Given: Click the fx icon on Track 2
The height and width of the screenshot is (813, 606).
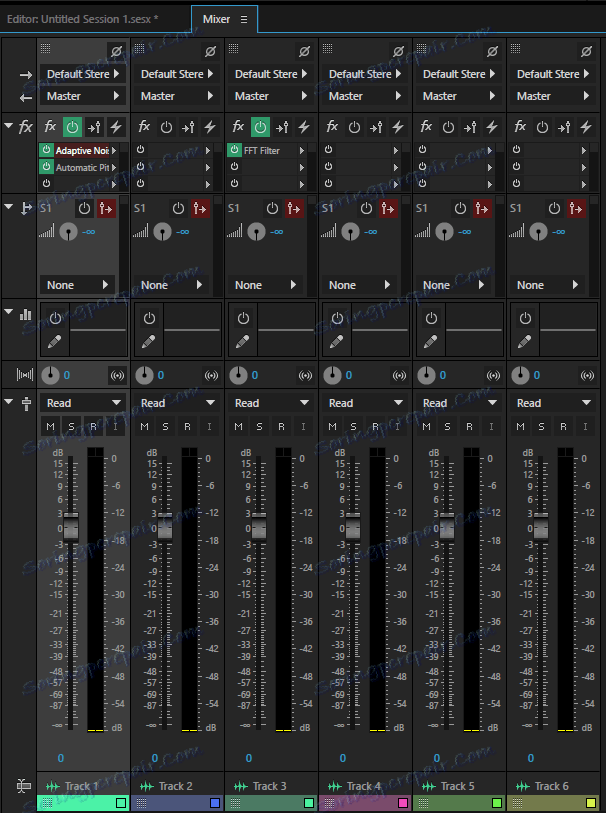Looking at the screenshot, I should click(x=144, y=127).
